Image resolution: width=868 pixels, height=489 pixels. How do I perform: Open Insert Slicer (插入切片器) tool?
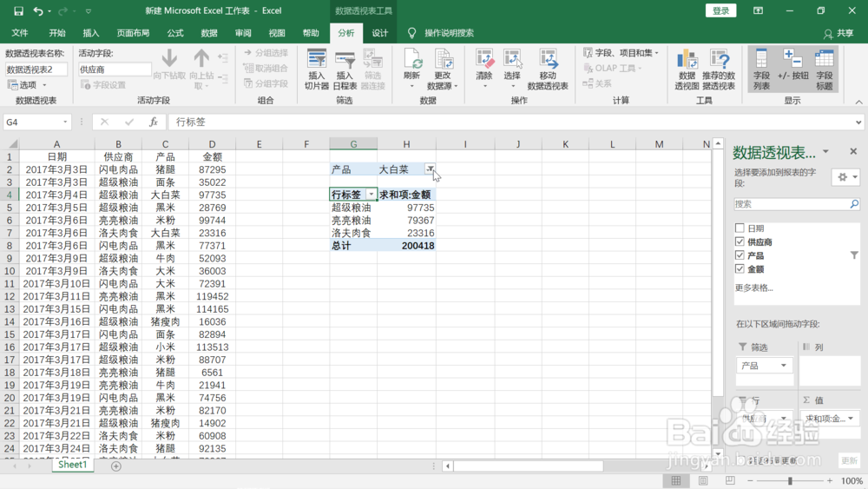317,69
